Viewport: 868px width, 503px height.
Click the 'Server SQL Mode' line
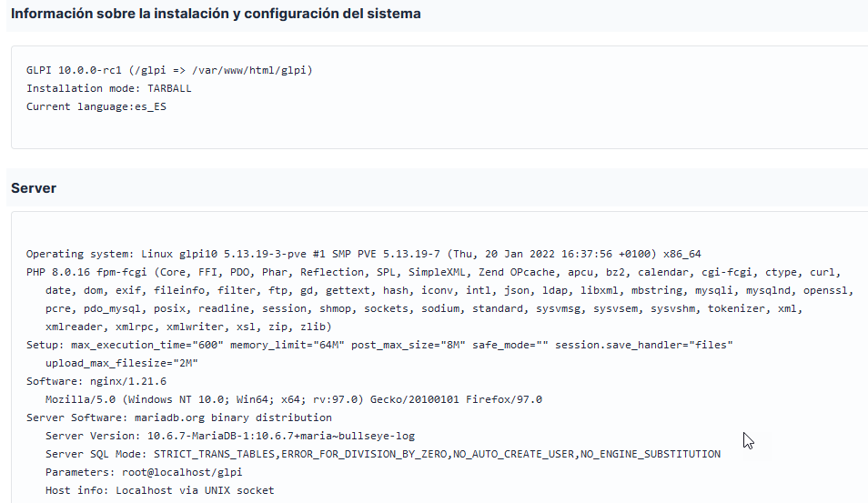pyautogui.click(x=383, y=454)
